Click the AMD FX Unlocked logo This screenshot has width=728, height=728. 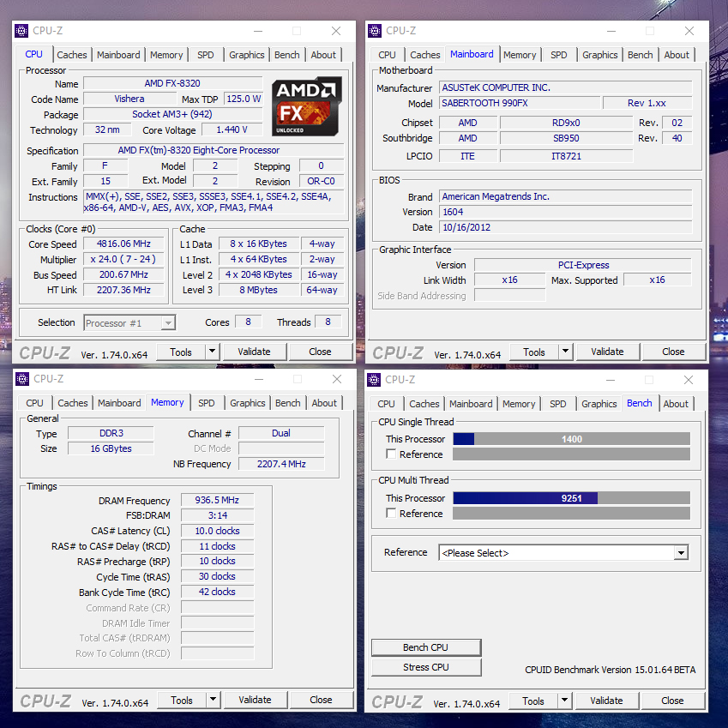[307, 106]
